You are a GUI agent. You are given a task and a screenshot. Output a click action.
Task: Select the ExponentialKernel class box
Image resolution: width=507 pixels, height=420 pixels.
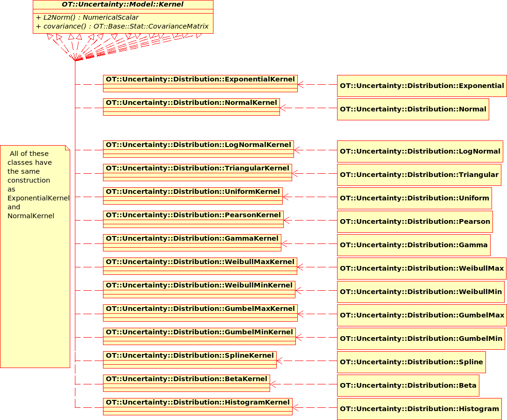click(x=200, y=80)
